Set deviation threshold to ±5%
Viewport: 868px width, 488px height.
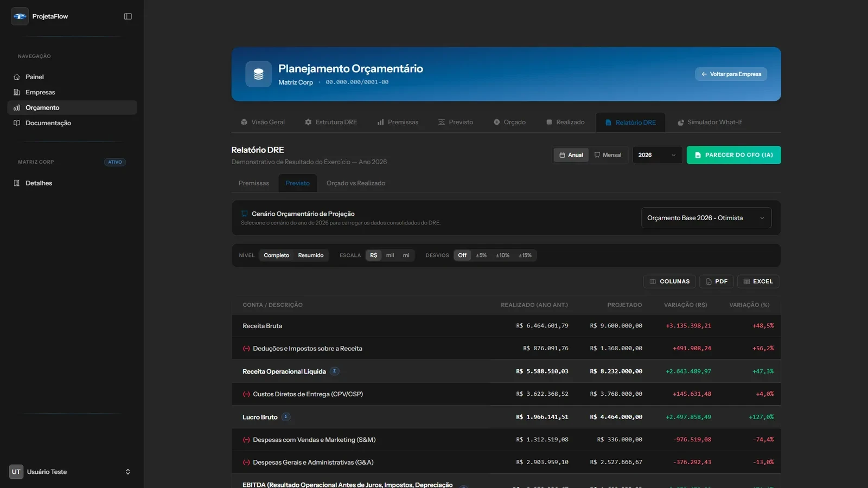click(481, 255)
